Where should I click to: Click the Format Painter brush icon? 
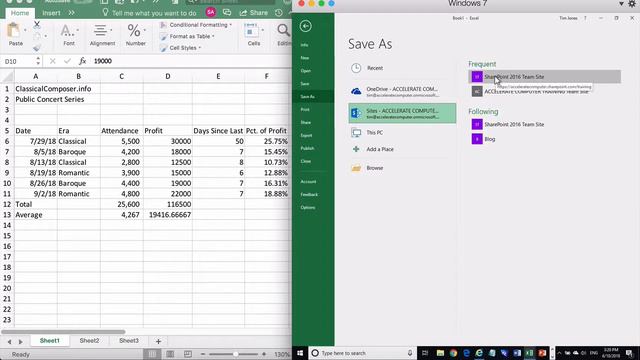coord(37,48)
